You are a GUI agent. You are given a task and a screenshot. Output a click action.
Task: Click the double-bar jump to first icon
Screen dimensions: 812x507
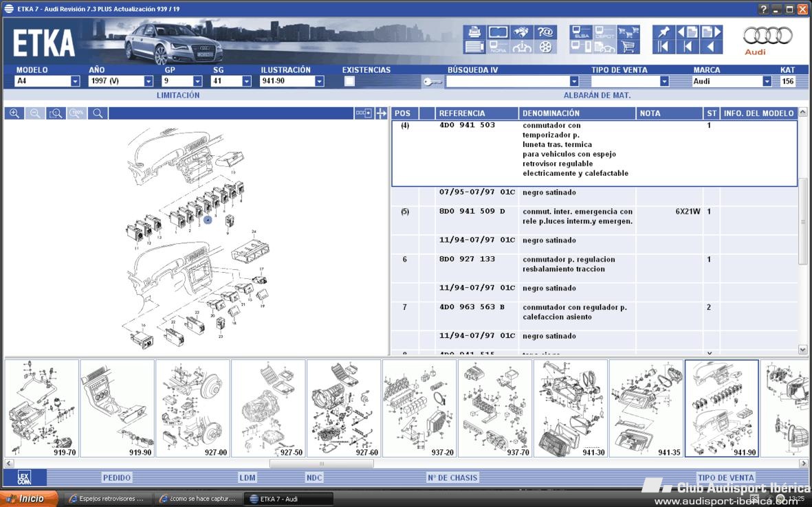pyautogui.click(x=663, y=47)
